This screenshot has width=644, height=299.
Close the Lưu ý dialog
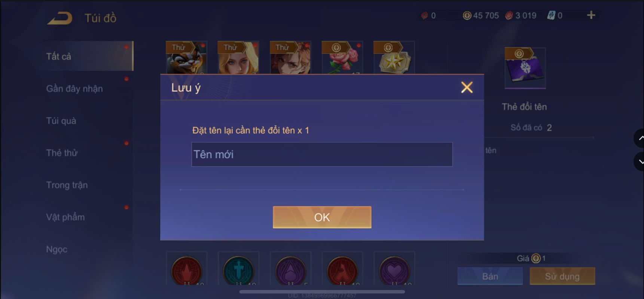point(467,87)
